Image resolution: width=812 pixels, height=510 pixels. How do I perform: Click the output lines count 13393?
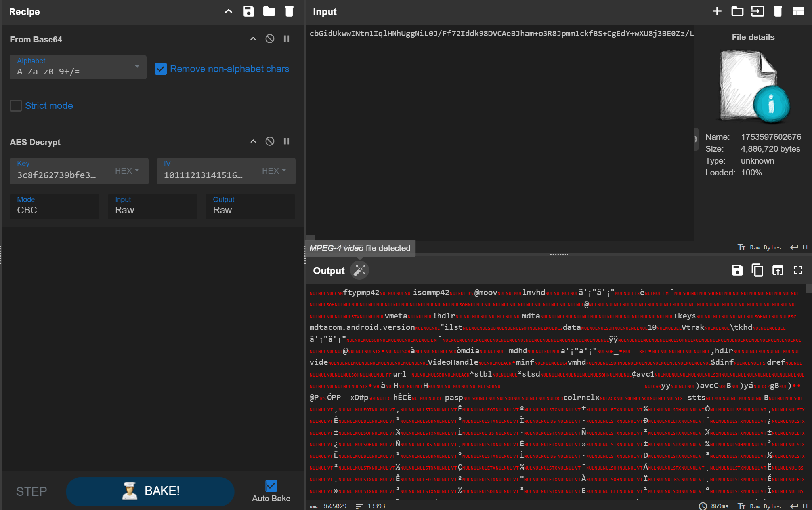click(x=371, y=506)
